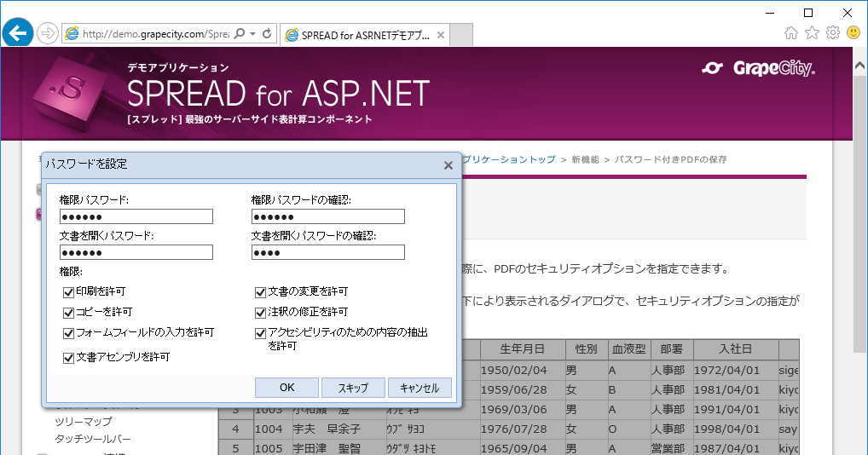Close the SPREAD for ASP.NET tab
Screen dimensions: 868x455
[x=441, y=35]
